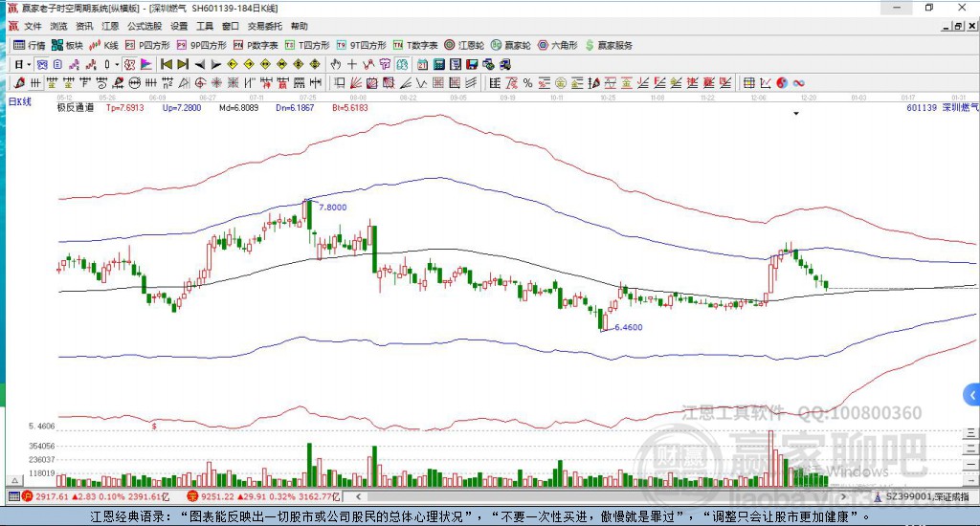Viewport: 980px width, 526px height.
Task: Open the 9P四方形 tool
Action: [202, 45]
